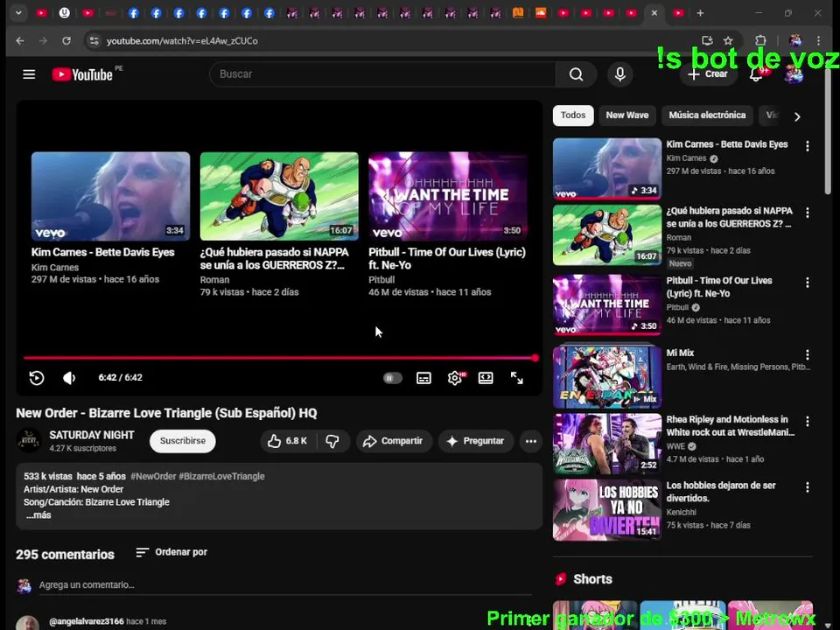840x630 pixels.
Task: Click the #BizarreLoveTriangle hashtag
Action: [x=221, y=476]
